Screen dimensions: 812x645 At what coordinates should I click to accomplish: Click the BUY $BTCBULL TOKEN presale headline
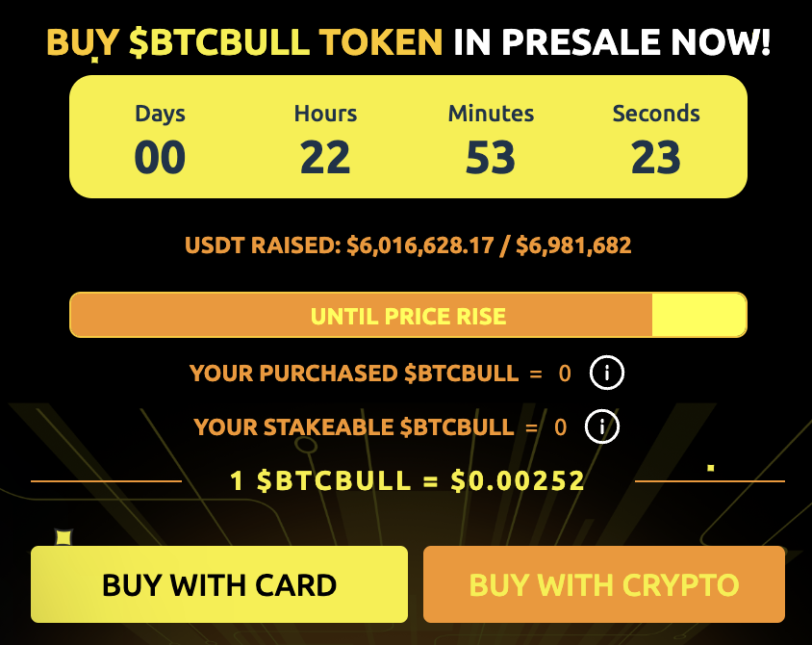point(406,41)
